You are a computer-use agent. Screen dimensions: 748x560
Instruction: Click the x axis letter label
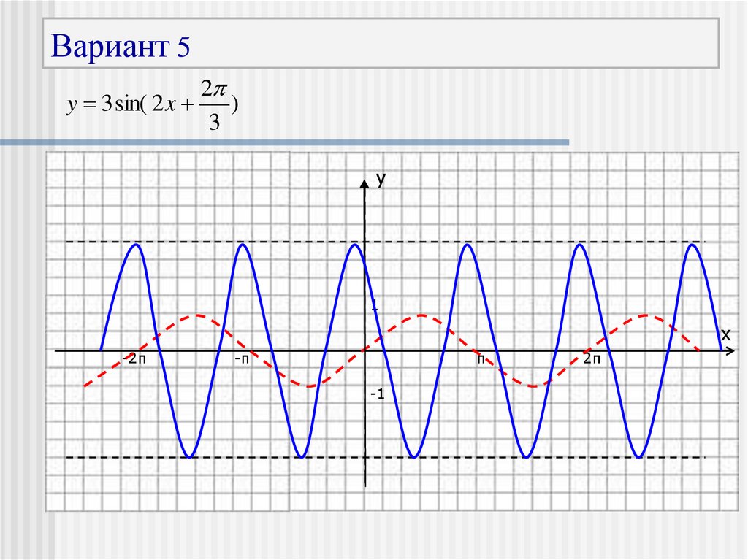725,334
